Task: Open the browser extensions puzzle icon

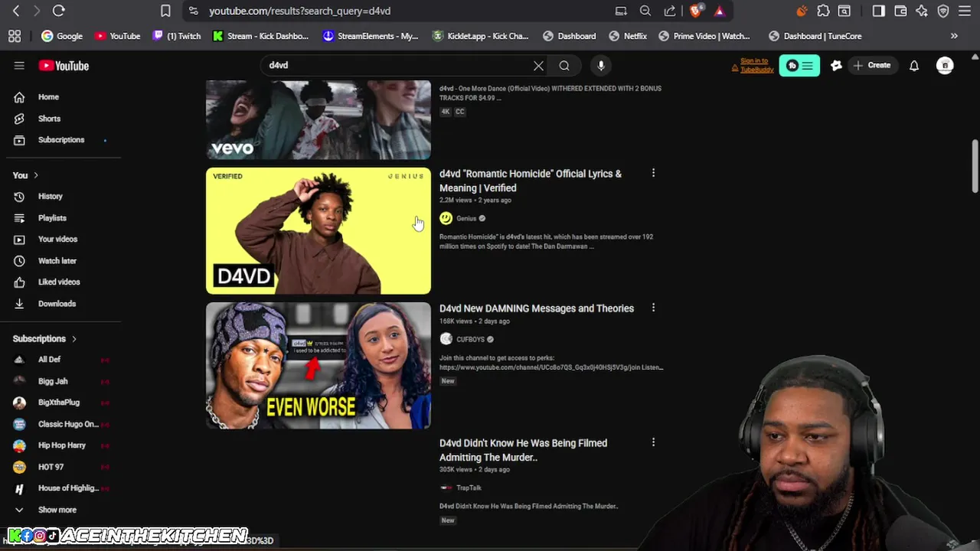Action: pos(823,11)
